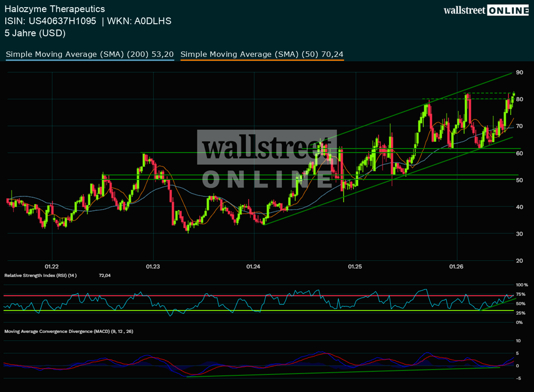Click the 25% RSI axis label
This screenshot has height=392, width=534.
click(x=521, y=313)
